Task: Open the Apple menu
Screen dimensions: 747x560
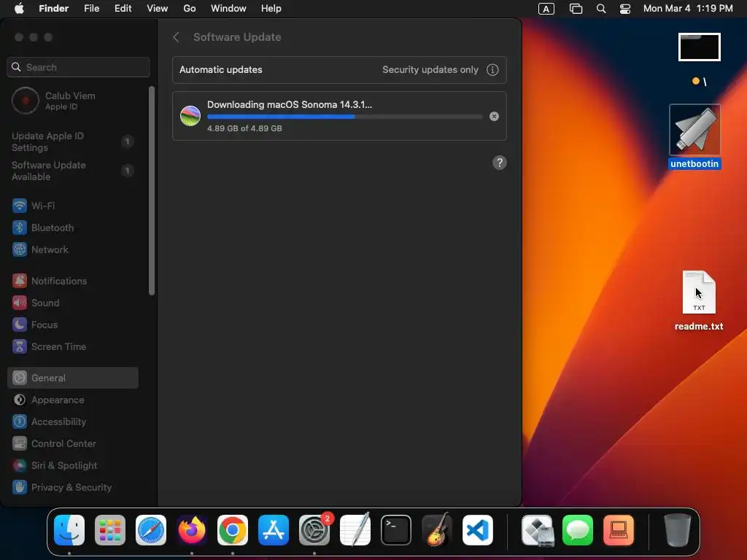Action: (x=19, y=9)
